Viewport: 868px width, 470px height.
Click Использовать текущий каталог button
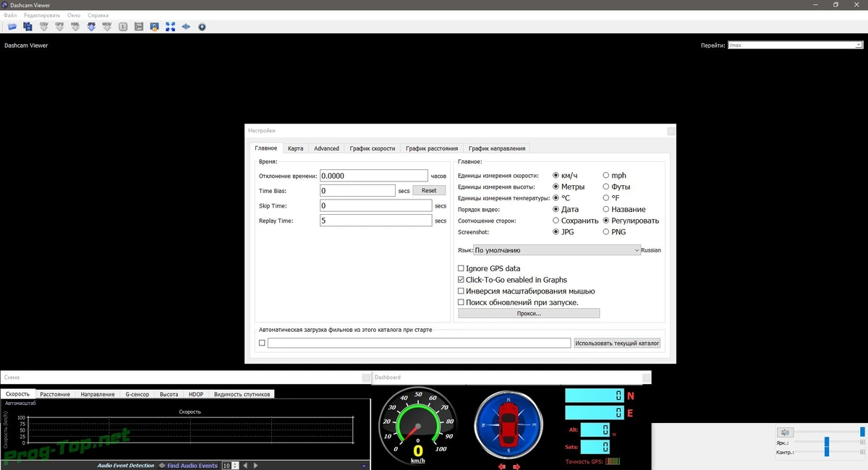pos(618,343)
